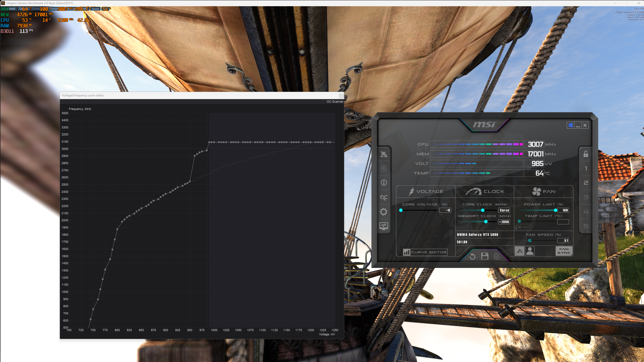
Task: Click the TEMP '64' °C readout
Action: [539, 173]
